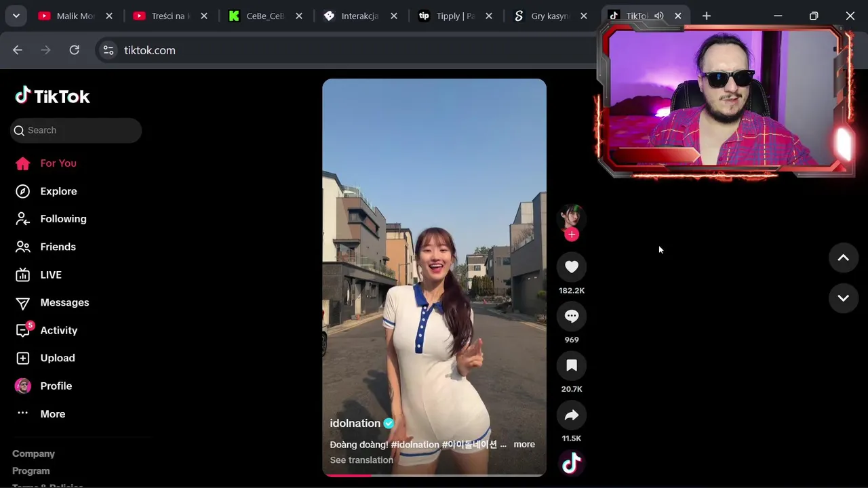Close the Interakcja tab
The height and width of the screenshot is (488, 868).
(x=394, y=16)
